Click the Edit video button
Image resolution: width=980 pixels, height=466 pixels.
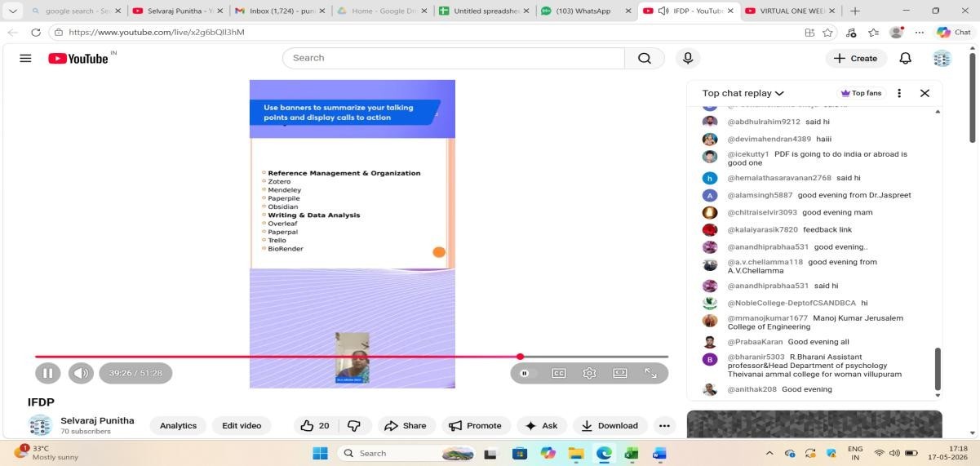[242, 425]
